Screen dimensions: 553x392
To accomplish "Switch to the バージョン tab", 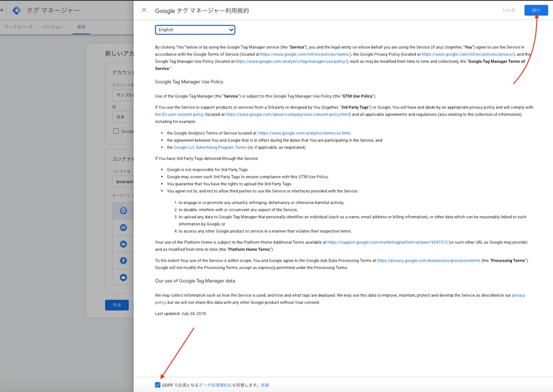I will point(53,27).
